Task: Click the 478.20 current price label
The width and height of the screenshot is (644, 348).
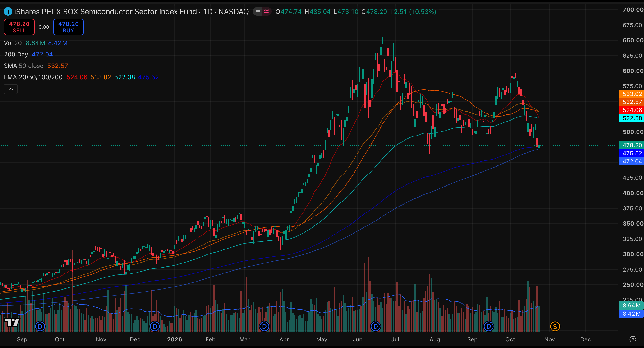Action: coord(631,145)
